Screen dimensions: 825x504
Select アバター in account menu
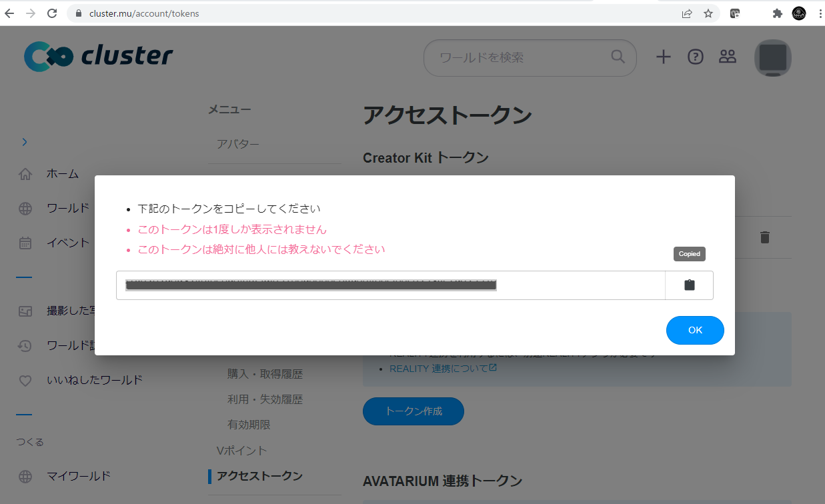click(x=238, y=144)
